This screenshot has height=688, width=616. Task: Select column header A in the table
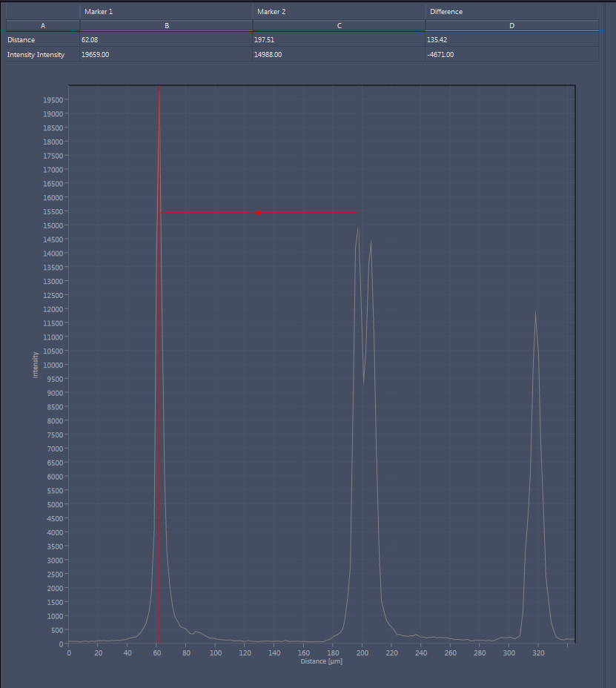[43, 25]
